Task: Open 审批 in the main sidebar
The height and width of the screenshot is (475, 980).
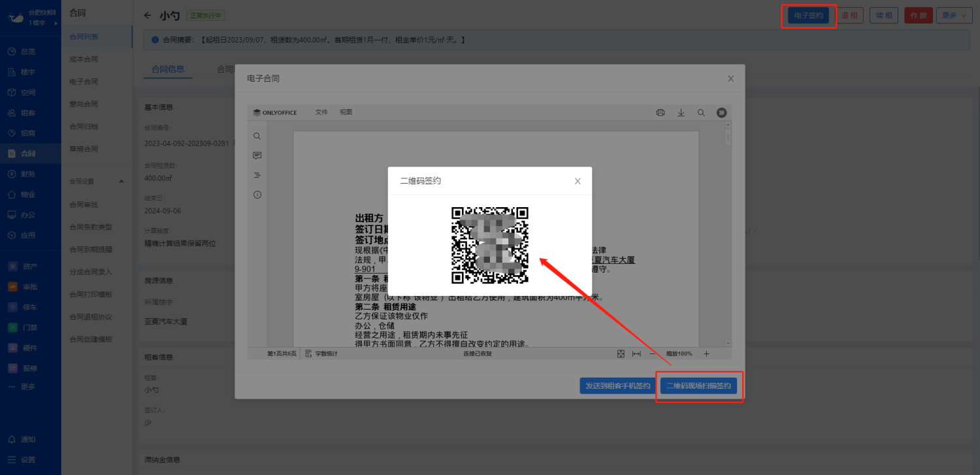Action: tap(31, 286)
